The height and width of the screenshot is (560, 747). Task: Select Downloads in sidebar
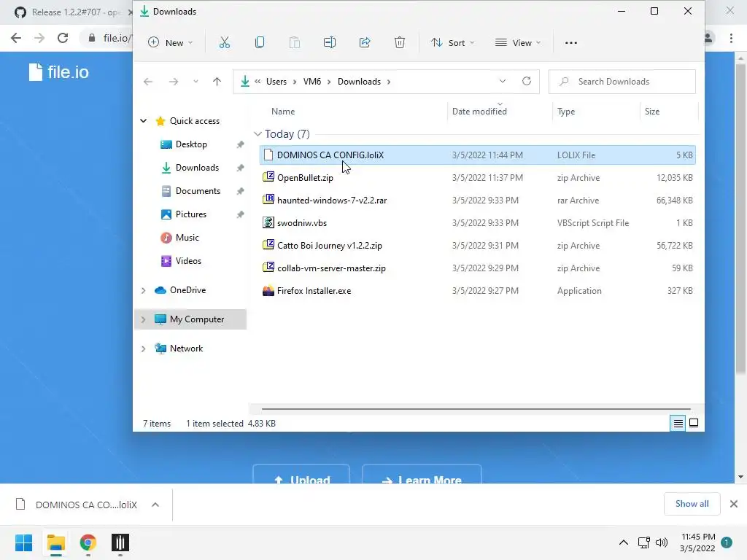pyautogui.click(x=197, y=168)
